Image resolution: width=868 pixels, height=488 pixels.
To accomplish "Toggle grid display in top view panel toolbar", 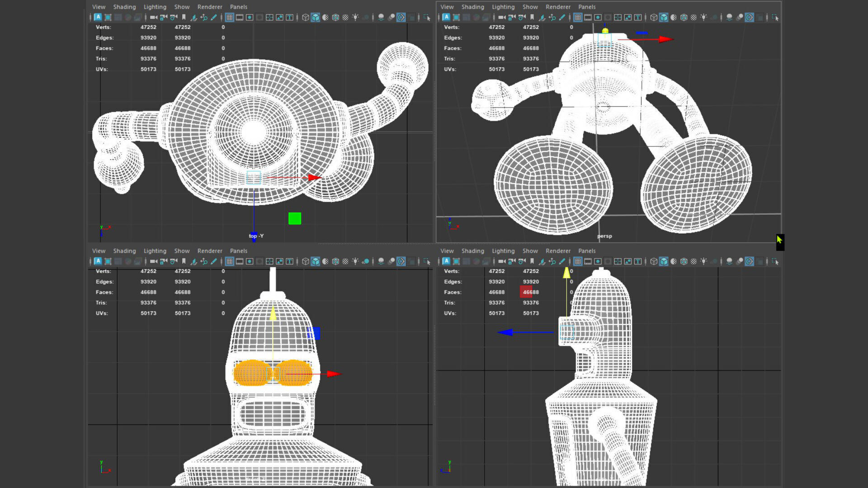I will click(230, 18).
